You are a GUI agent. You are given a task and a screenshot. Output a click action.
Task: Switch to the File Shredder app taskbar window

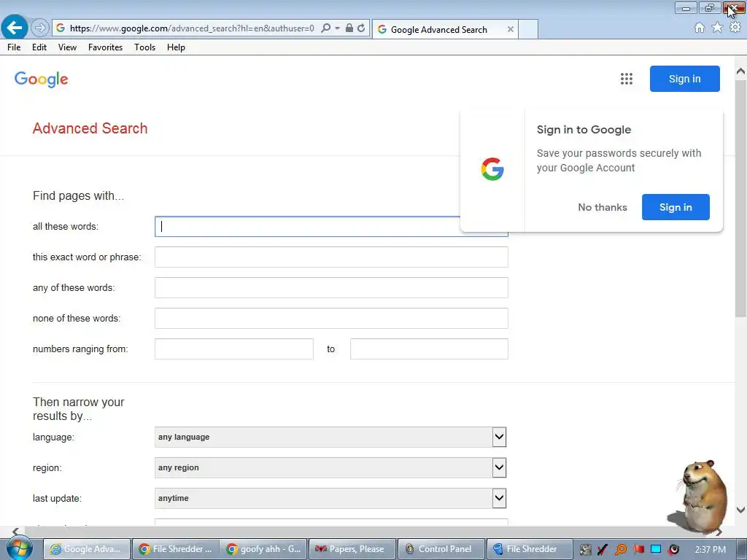530,549
